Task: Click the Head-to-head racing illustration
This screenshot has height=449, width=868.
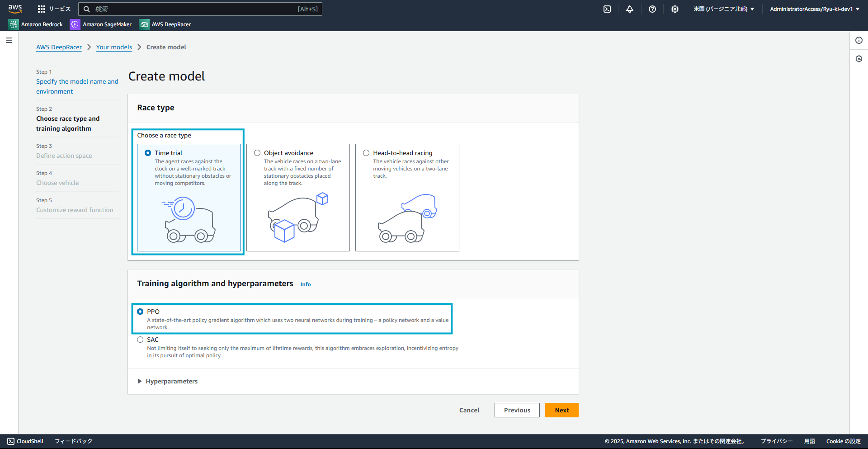Action: tap(407, 218)
